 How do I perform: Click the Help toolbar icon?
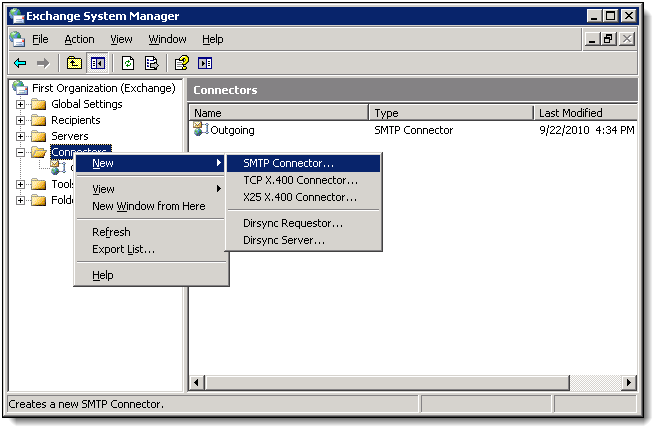[x=182, y=64]
